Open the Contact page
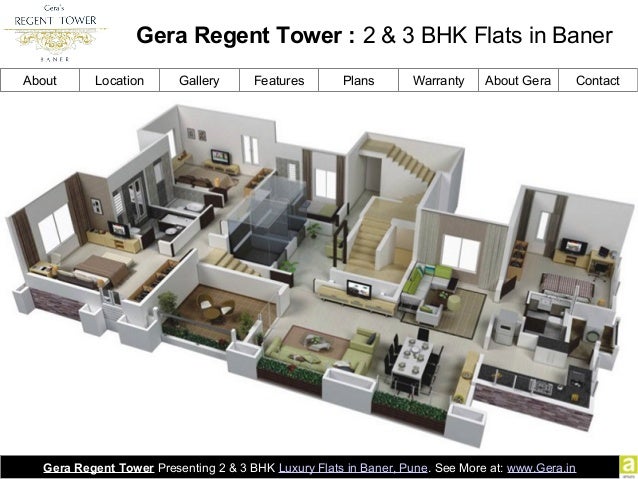638x479 pixels. (598, 80)
